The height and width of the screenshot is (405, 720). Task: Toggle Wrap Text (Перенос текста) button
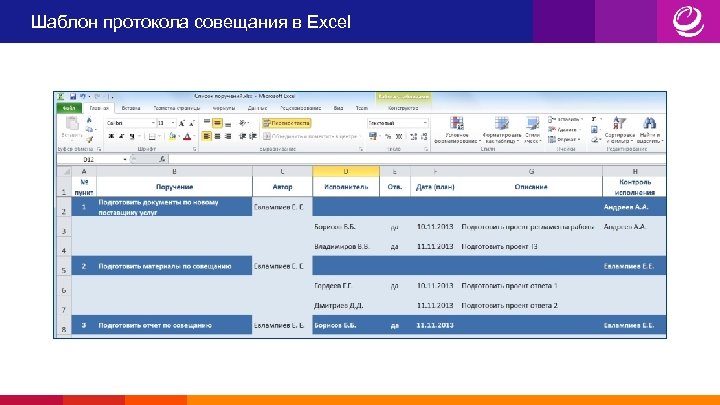(287, 123)
